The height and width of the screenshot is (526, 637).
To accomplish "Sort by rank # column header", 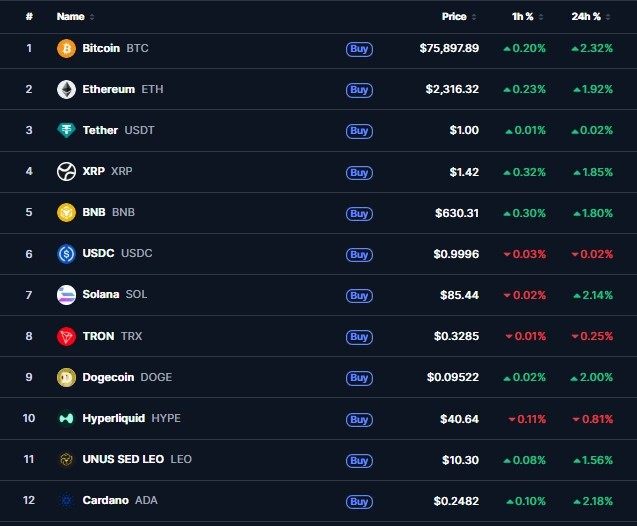I will point(29,17).
